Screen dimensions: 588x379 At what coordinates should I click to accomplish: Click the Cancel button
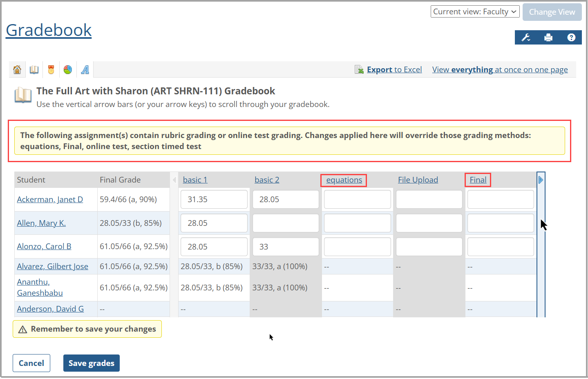coord(31,363)
